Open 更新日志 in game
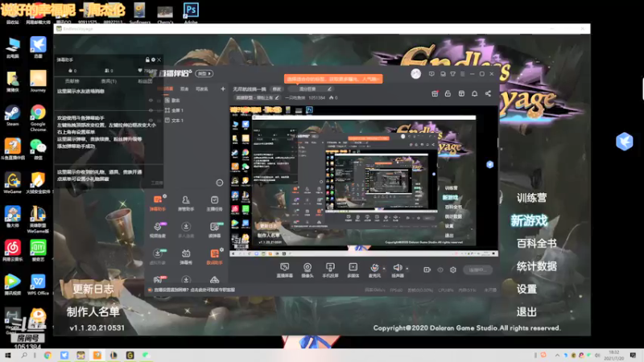This screenshot has height=362, width=644. tap(93, 289)
